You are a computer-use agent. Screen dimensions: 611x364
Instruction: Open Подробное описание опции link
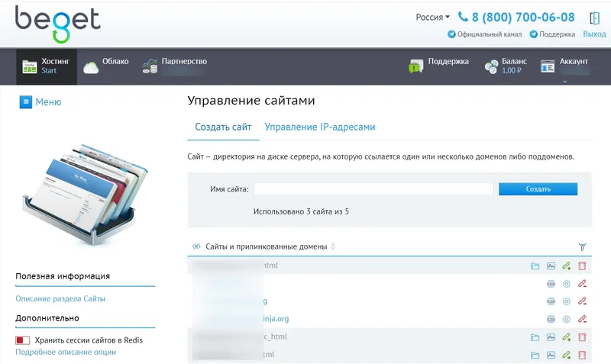coord(66,352)
